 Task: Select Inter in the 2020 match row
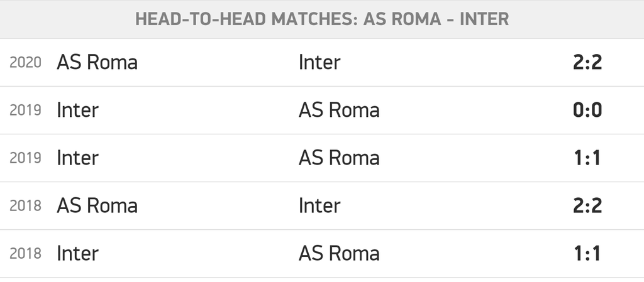coord(319,62)
